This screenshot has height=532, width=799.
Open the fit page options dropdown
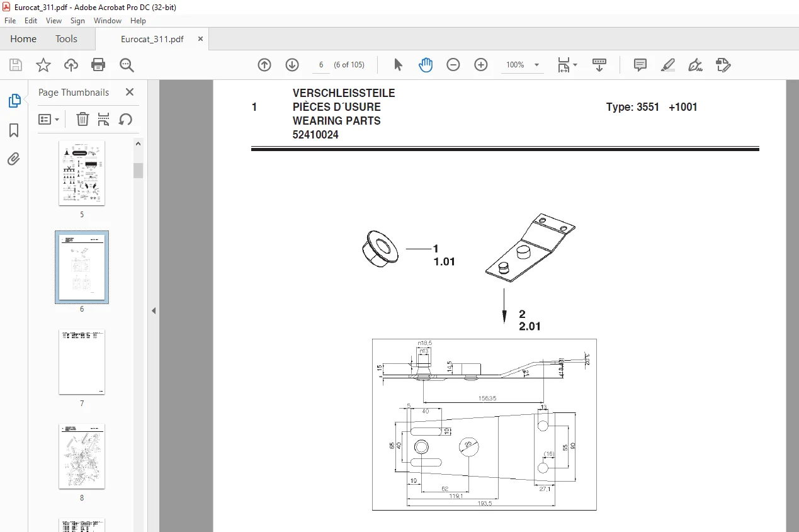(567, 65)
